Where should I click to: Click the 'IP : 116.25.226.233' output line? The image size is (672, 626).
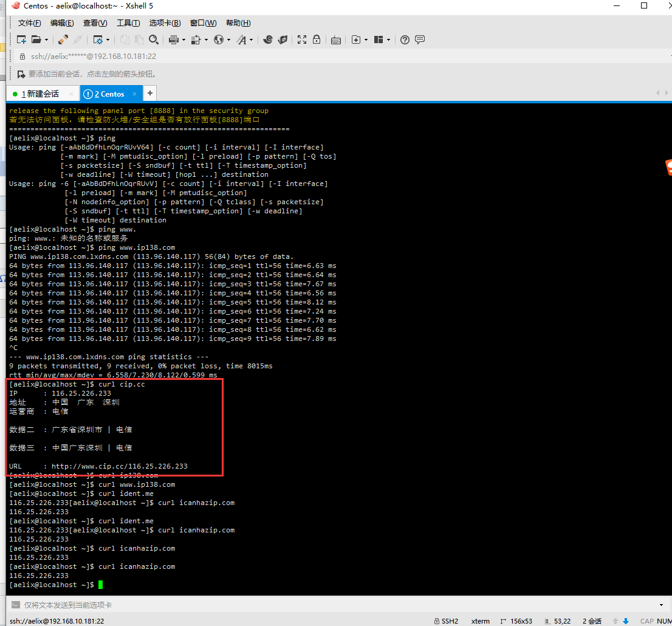(60, 393)
